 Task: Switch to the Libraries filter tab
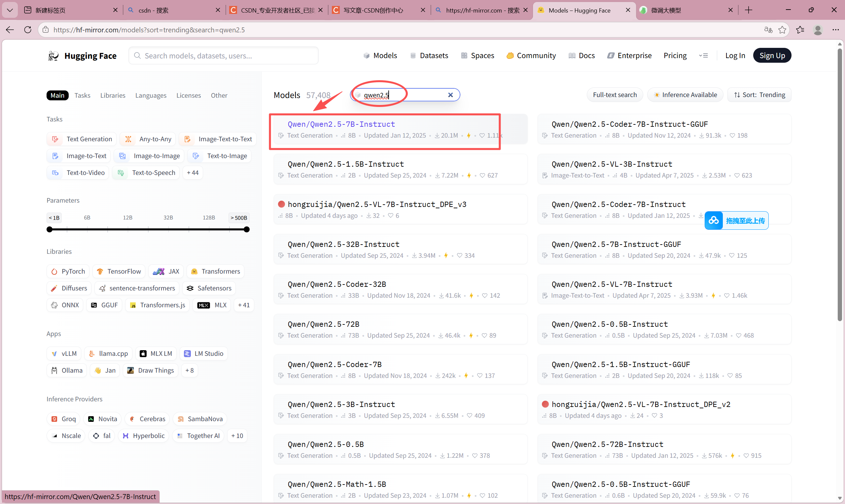113,95
